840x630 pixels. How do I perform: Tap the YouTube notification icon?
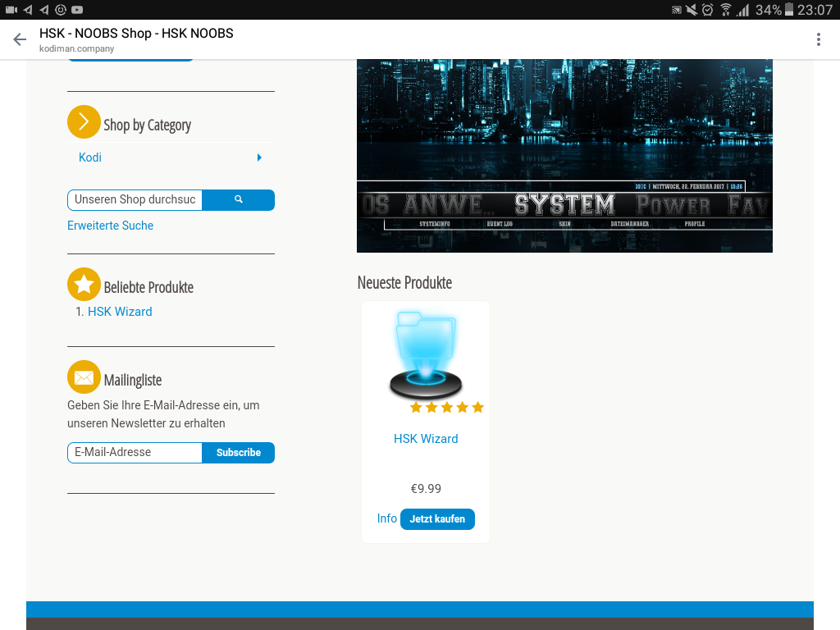77,10
